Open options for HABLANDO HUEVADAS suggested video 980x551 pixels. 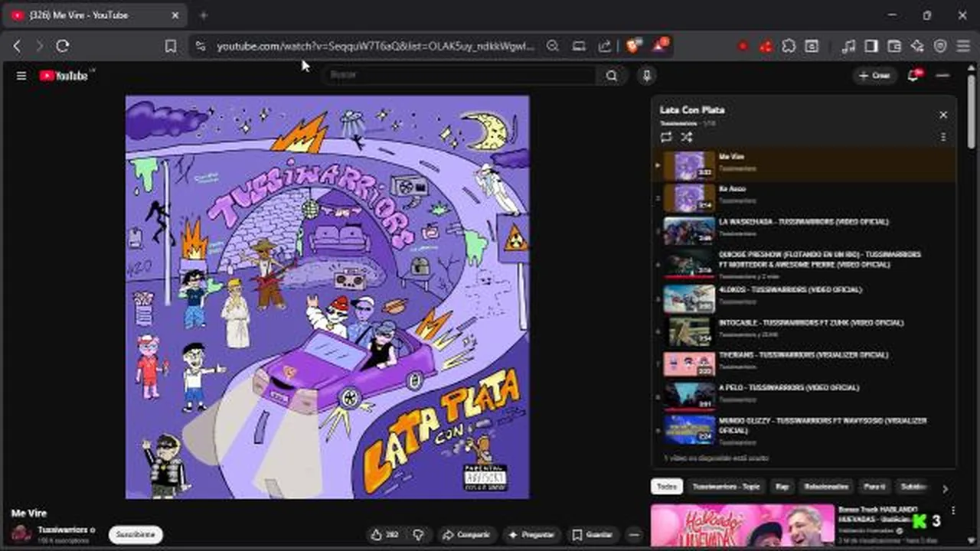[953, 510]
